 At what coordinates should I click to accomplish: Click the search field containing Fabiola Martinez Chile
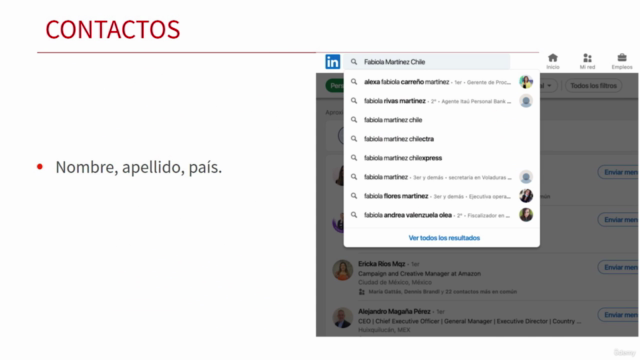tap(427, 62)
